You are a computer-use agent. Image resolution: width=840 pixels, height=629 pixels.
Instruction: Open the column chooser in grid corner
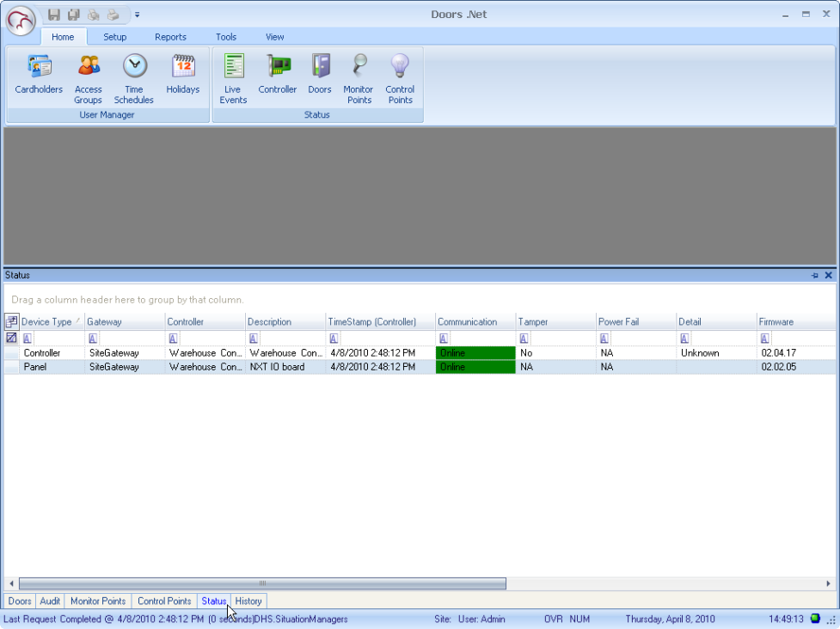tap(11, 321)
